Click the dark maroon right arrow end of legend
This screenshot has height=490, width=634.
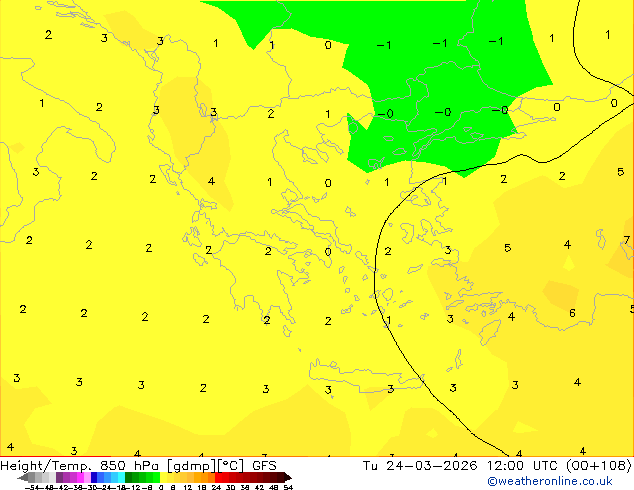coord(287,478)
